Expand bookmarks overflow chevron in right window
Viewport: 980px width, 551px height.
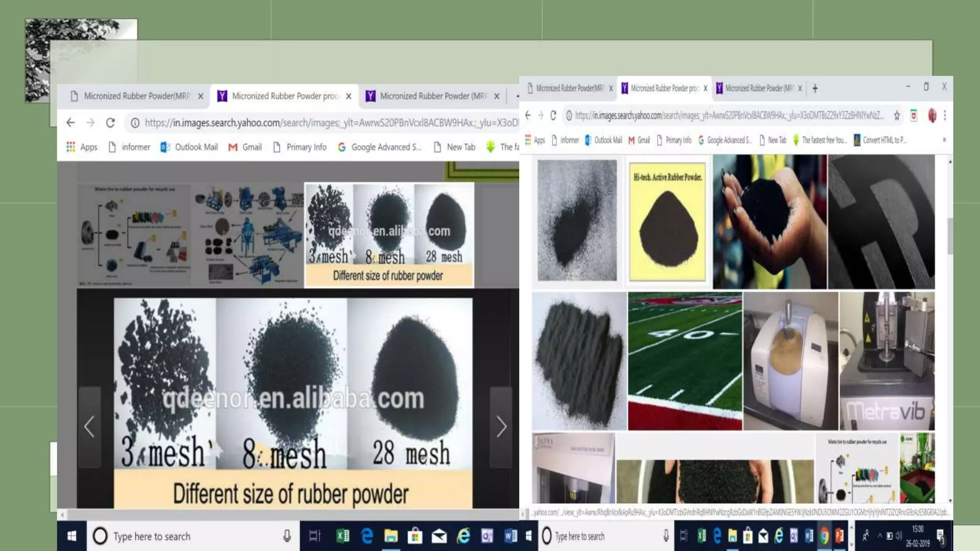(x=944, y=140)
